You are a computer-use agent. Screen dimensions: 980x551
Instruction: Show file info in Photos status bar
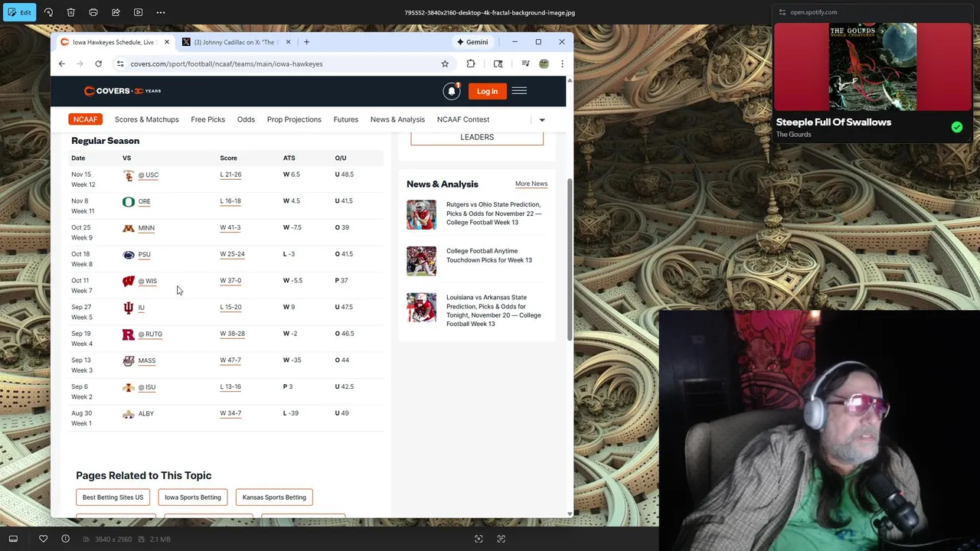coord(65,539)
